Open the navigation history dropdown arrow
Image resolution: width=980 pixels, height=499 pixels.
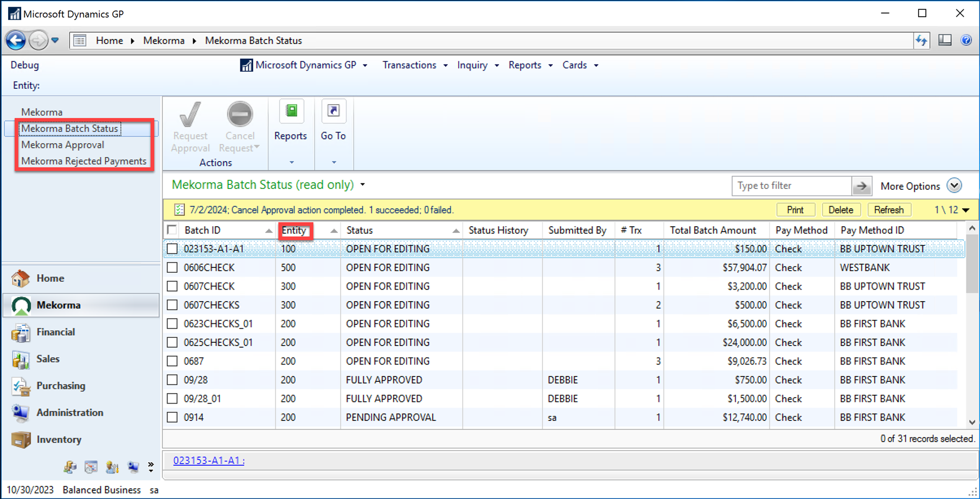[55, 41]
